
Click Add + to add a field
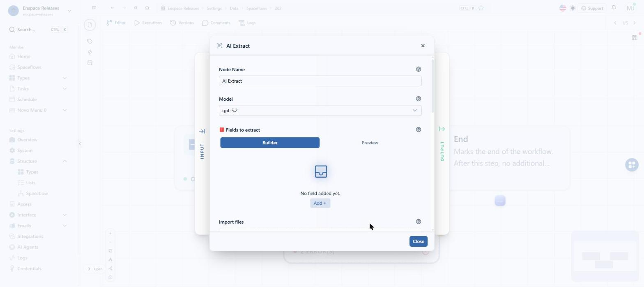click(x=320, y=204)
